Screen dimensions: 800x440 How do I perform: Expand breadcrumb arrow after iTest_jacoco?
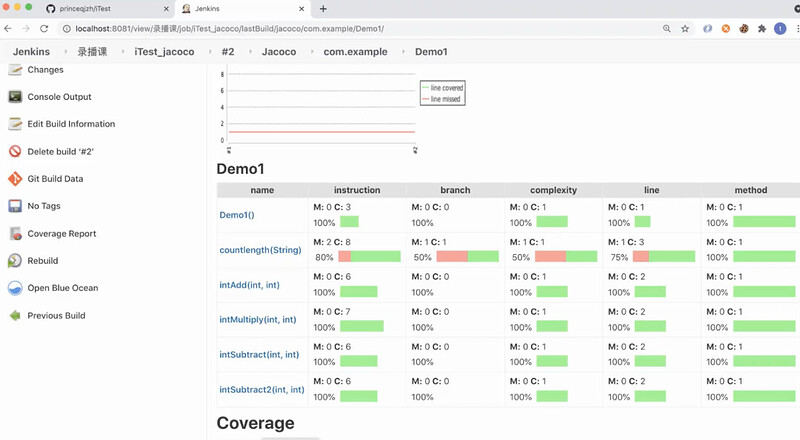[x=210, y=52]
